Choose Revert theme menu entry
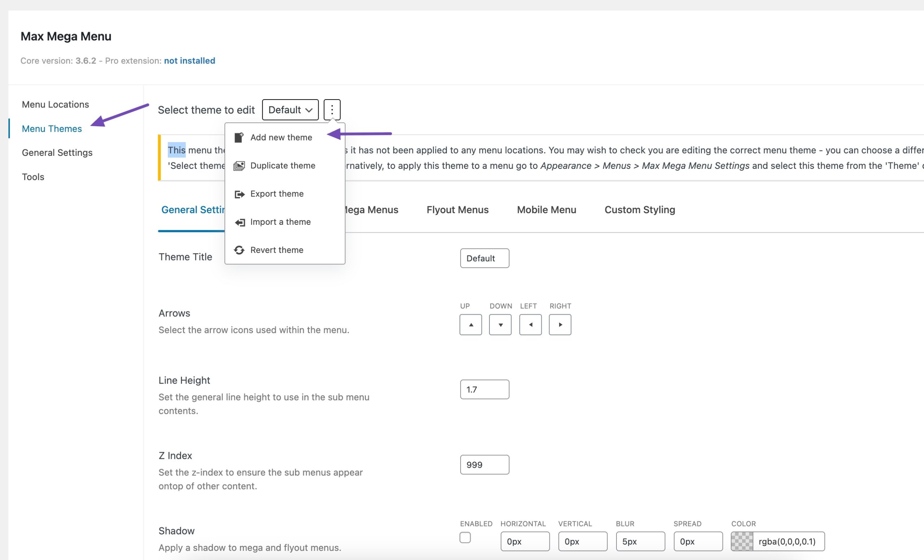924x560 pixels. pos(285,250)
